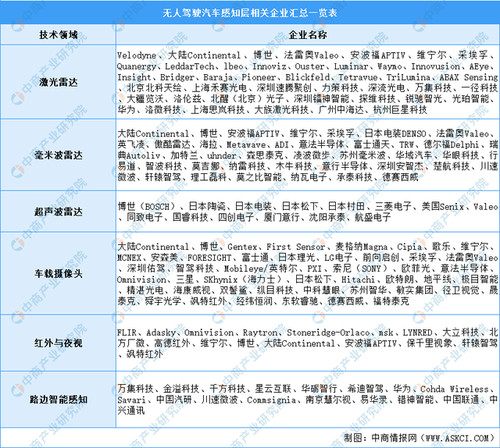
Task: Click 舜宇光学 in the 车载摄像头 row
Action: coord(163,301)
